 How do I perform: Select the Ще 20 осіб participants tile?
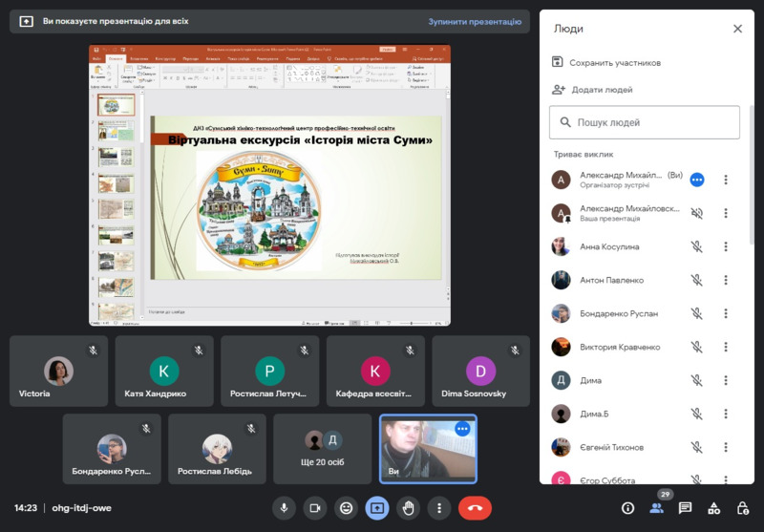pyautogui.click(x=323, y=449)
